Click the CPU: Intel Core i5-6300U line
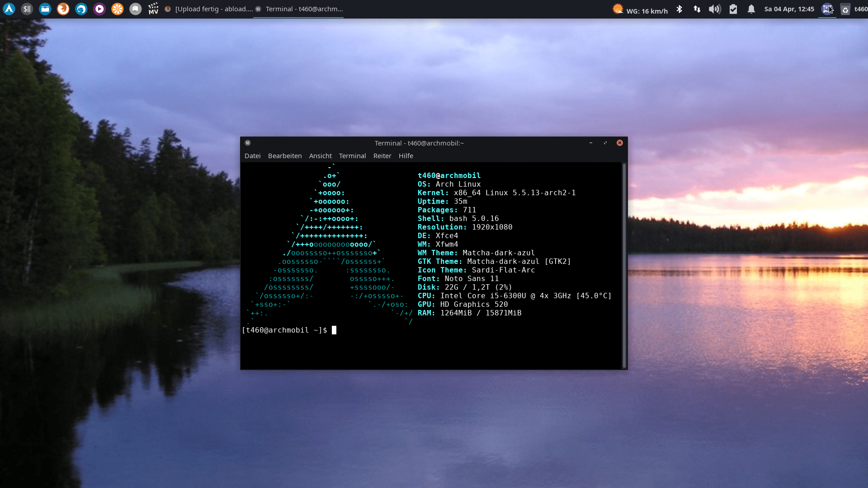Viewport: 868px width, 488px height. [514, 296]
